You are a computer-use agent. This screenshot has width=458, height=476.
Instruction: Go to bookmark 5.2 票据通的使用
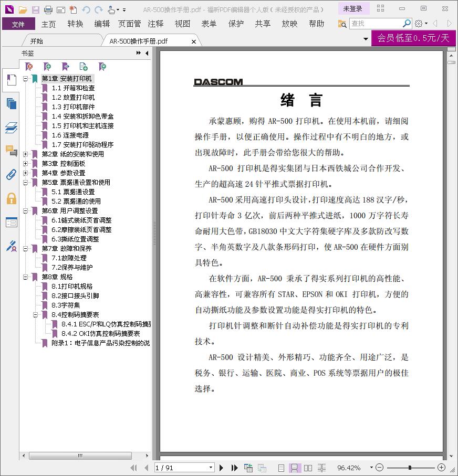[x=76, y=202]
